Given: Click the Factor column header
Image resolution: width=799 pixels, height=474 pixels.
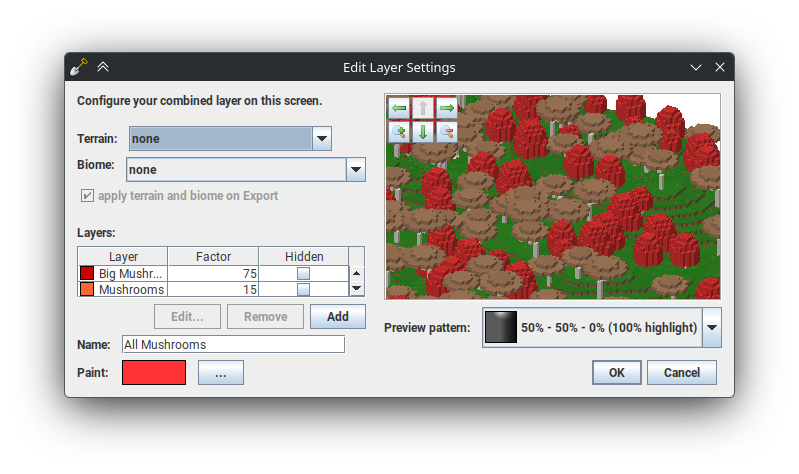Looking at the screenshot, I should point(213,256).
